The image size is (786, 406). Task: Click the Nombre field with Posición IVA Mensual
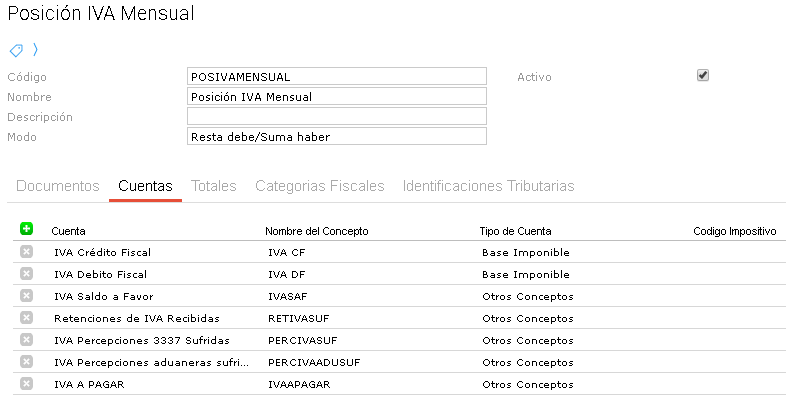tap(336, 96)
